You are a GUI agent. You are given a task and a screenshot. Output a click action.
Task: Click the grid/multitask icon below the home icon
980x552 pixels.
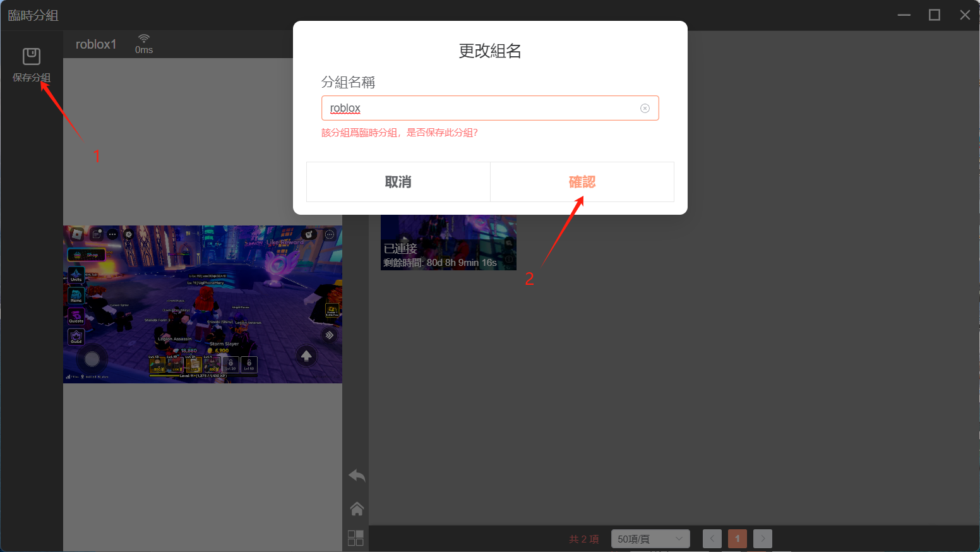[x=356, y=537]
